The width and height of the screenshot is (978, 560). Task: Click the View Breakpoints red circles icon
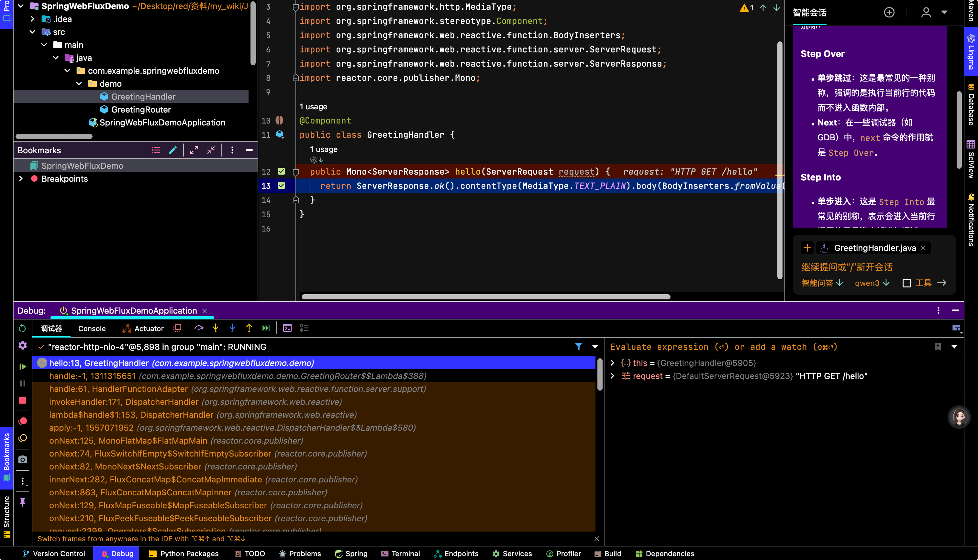coord(23,421)
